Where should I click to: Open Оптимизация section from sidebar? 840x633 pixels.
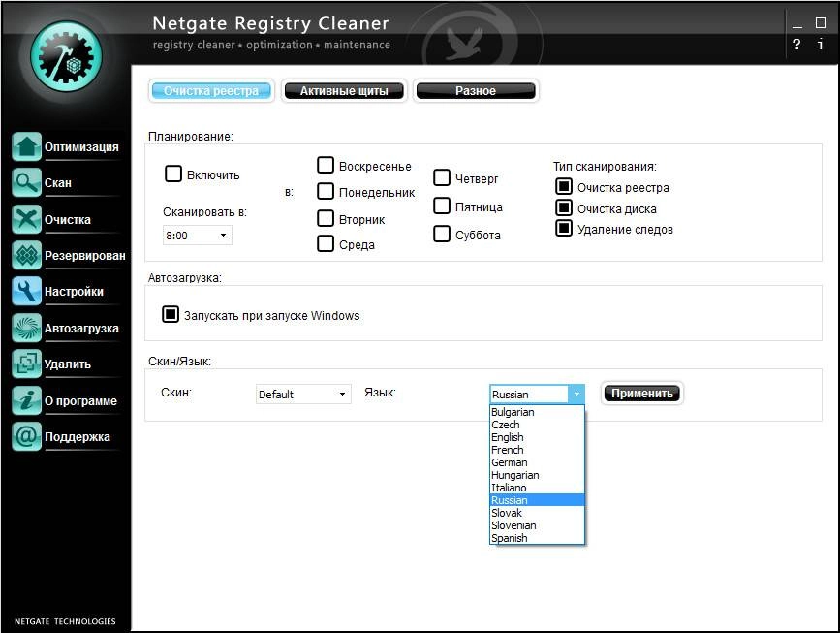coord(81,147)
